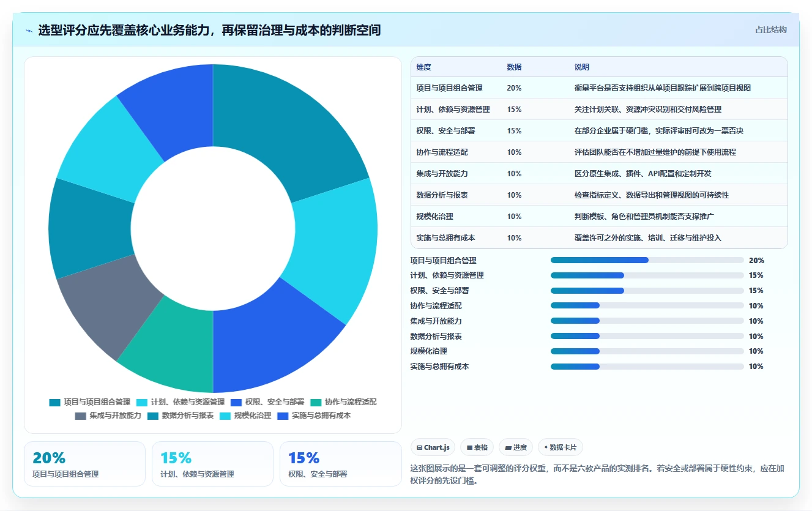
Task: Click progress bar for 集成与开放能力
Action: tap(647, 321)
